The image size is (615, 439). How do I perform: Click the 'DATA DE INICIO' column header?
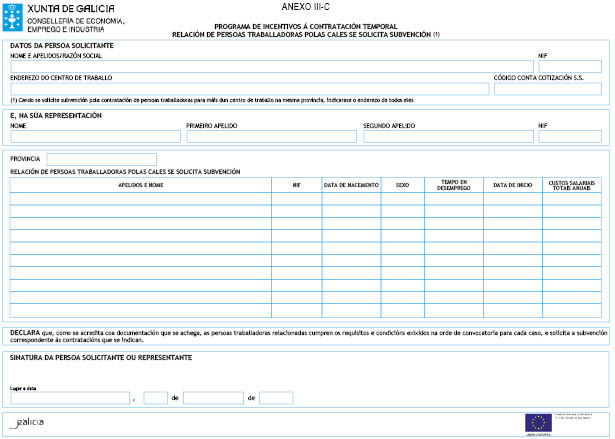point(513,185)
